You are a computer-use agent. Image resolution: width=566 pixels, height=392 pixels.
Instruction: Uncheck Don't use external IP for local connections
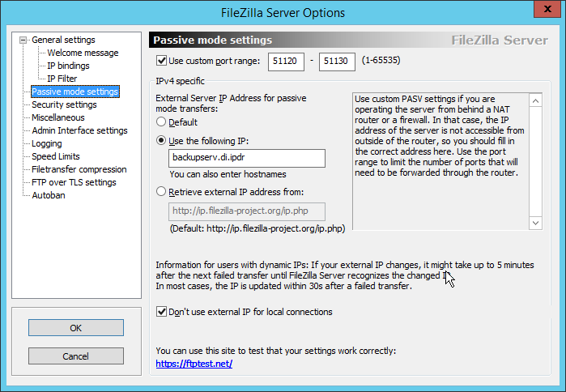click(161, 312)
